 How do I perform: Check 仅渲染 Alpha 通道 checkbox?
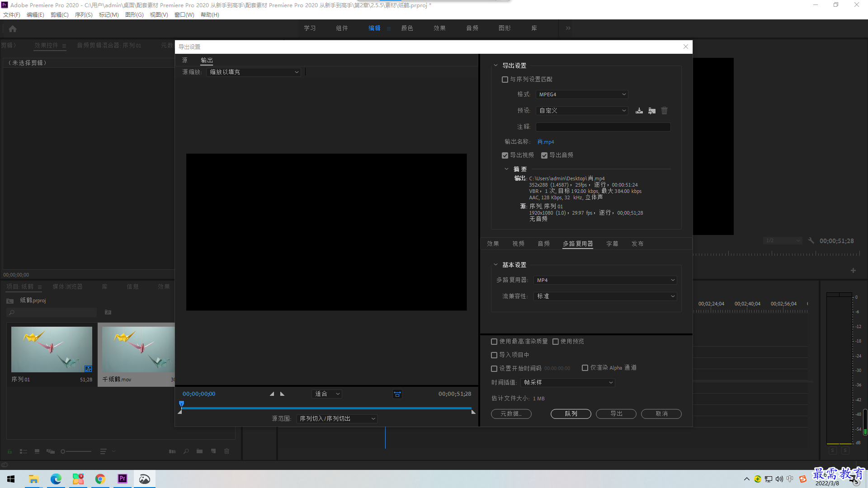point(585,368)
